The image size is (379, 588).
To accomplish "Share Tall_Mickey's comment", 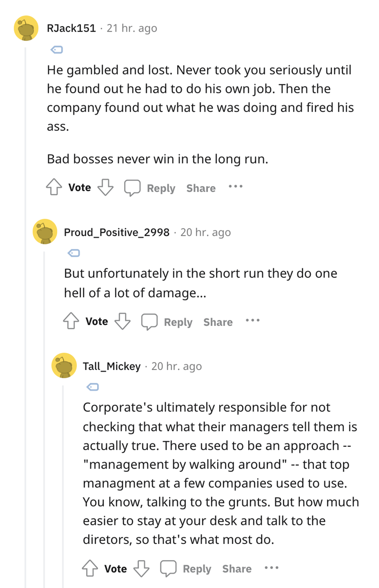I will point(237,569).
